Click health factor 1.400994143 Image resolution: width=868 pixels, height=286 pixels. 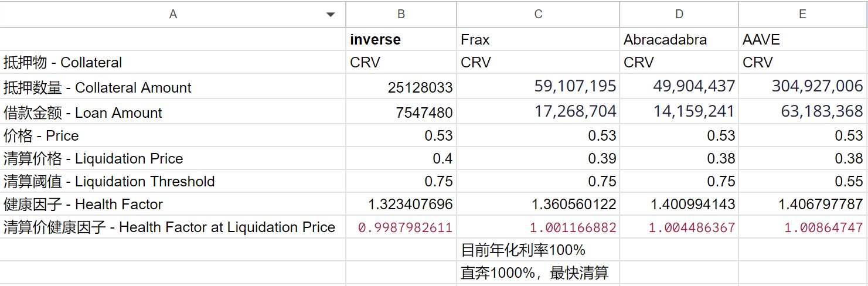(679, 204)
